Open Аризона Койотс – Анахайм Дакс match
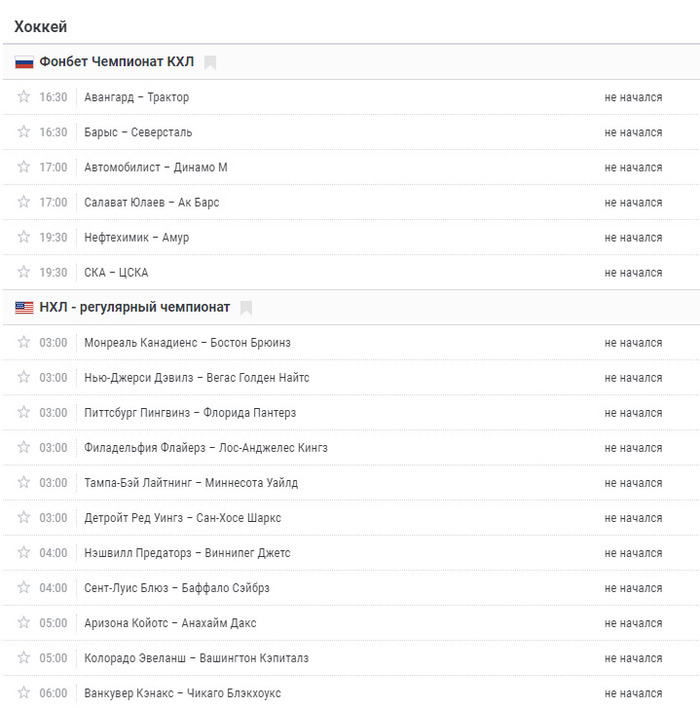 tap(170, 623)
